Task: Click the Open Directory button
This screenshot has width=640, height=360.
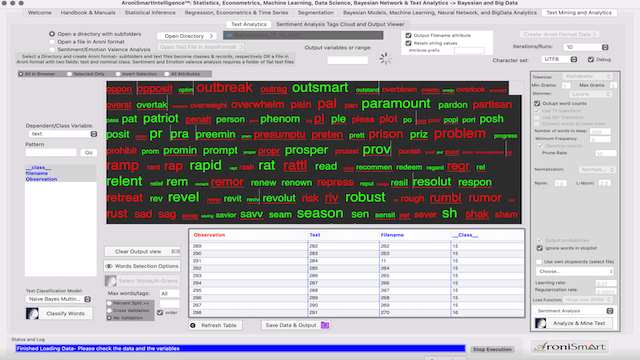Action: (187, 36)
